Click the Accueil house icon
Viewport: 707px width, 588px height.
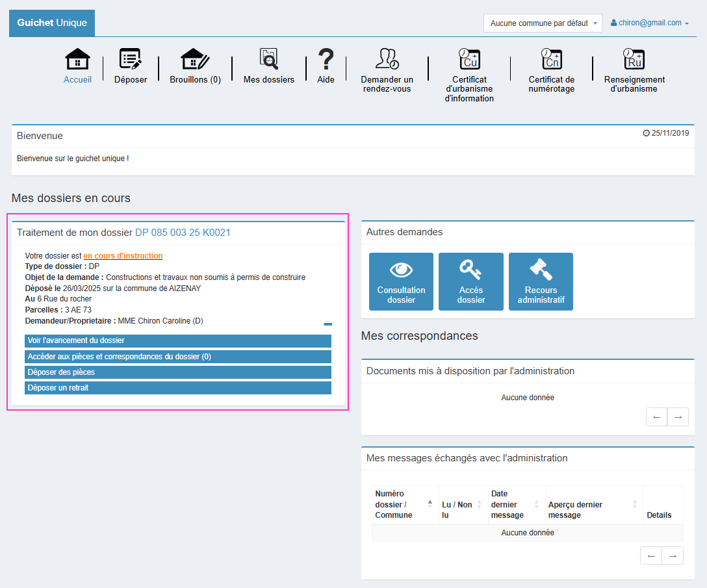click(77, 59)
